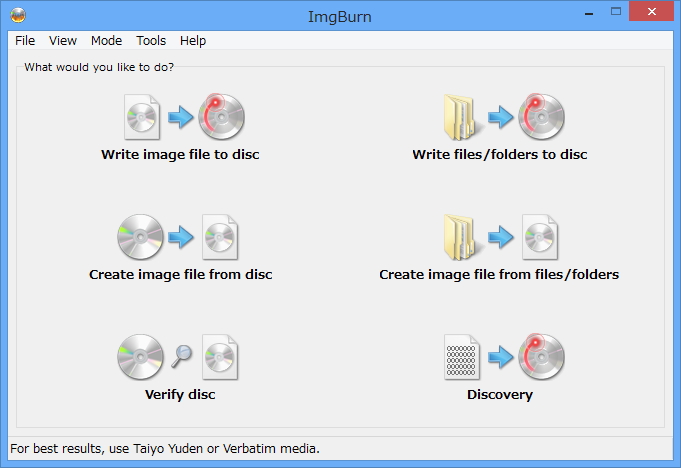Maximize the ImgBurn window
681x468 pixels.
click(x=616, y=12)
